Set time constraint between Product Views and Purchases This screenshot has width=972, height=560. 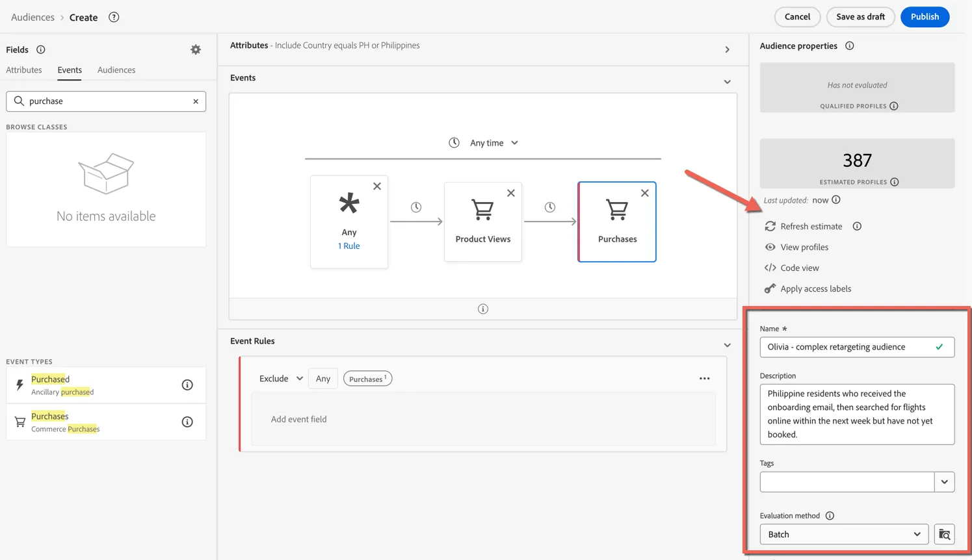550,207
